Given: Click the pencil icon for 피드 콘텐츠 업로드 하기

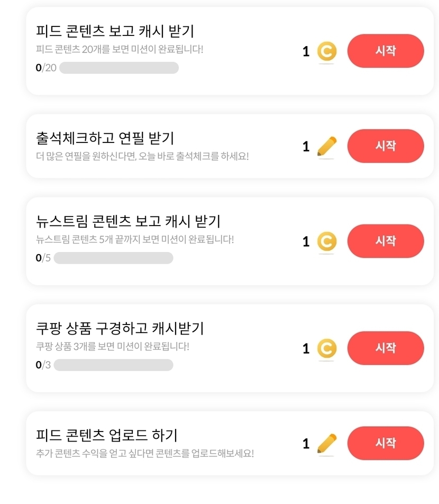Looking at the screenshot, I should (327, 443).
